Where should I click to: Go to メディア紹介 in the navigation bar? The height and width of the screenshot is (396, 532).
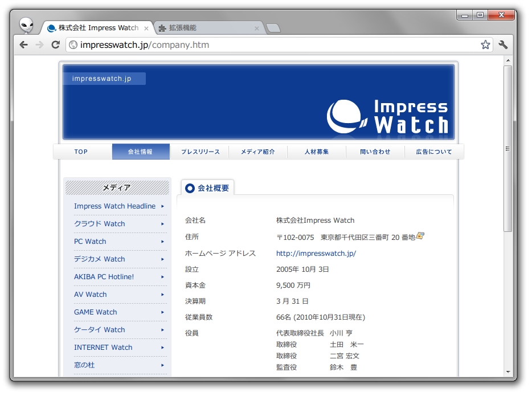(x=258, y=152)
